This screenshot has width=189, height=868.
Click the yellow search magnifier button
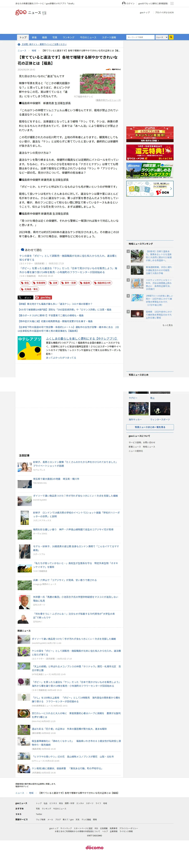click(x=171, y=37)
